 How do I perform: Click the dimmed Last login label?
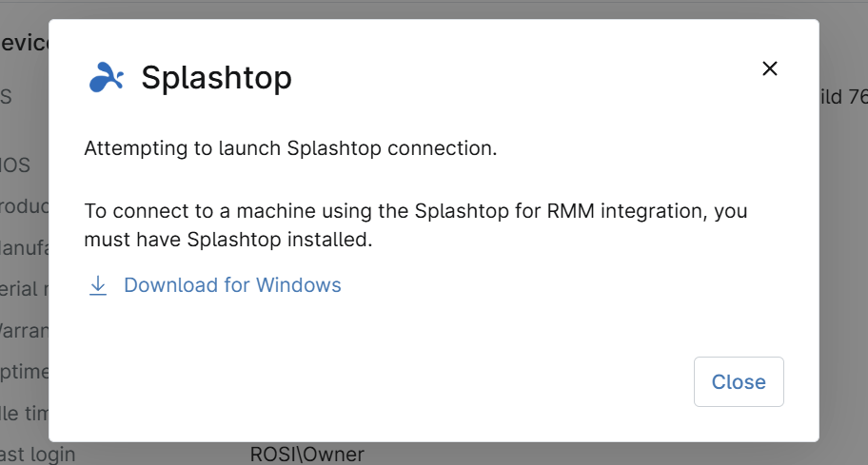38,455
